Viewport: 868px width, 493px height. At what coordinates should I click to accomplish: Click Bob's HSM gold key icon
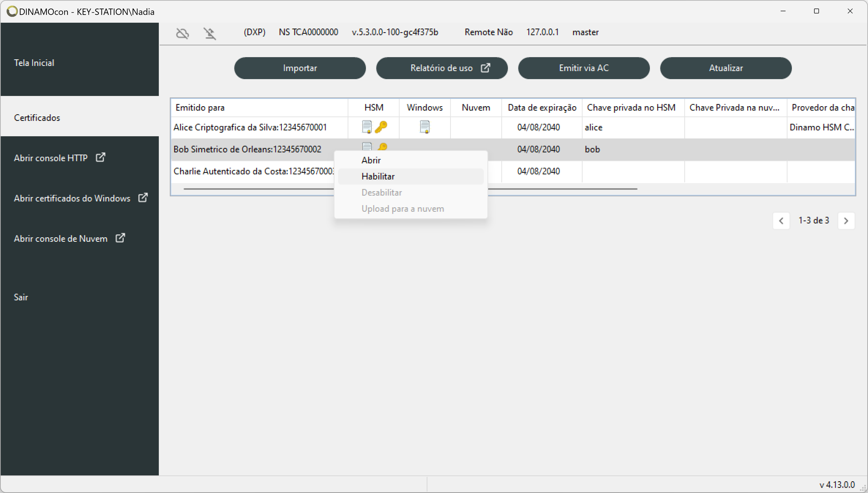[382, 147]
